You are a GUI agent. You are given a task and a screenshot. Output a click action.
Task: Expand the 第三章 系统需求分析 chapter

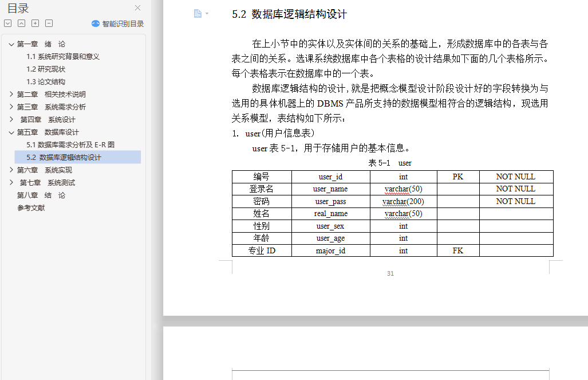click(11, 107)
